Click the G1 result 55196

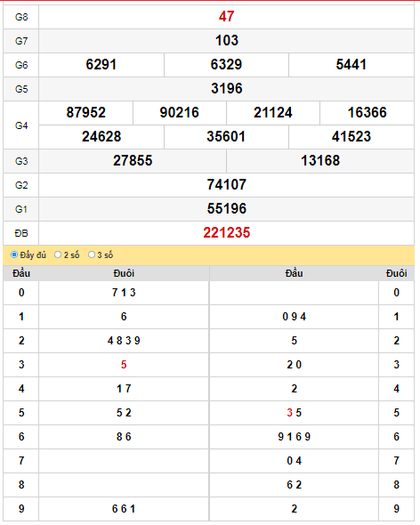coord(226,208)
